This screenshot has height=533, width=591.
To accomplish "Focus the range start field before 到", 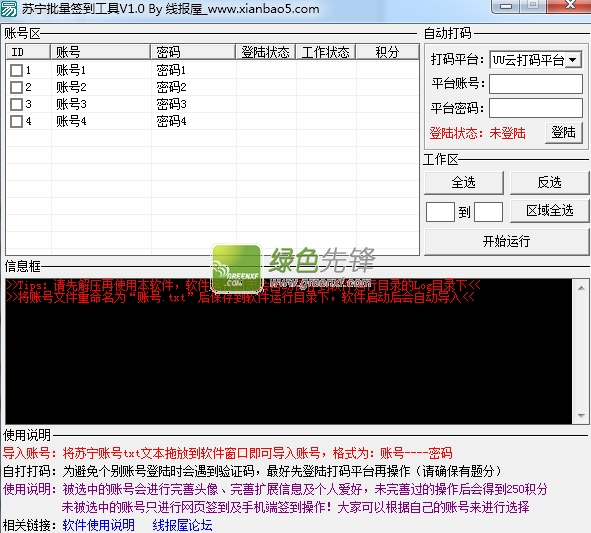I will [x=440, y=211].
